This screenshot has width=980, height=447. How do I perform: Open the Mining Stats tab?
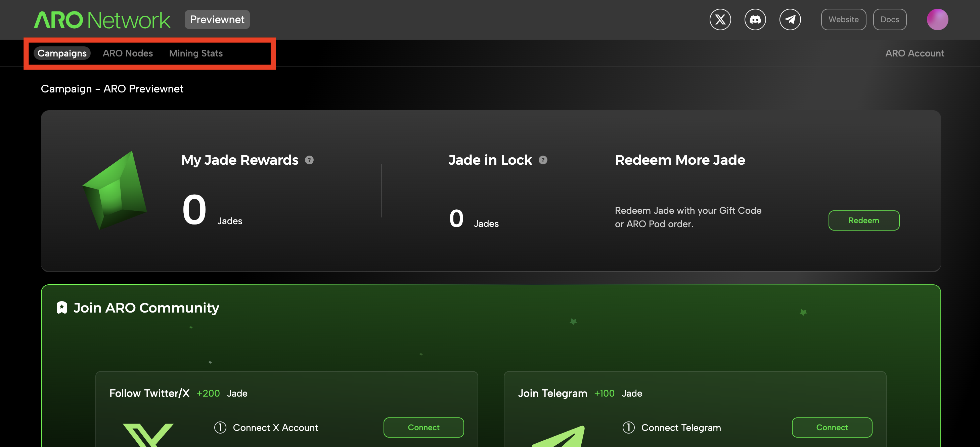tap(196, 53)
